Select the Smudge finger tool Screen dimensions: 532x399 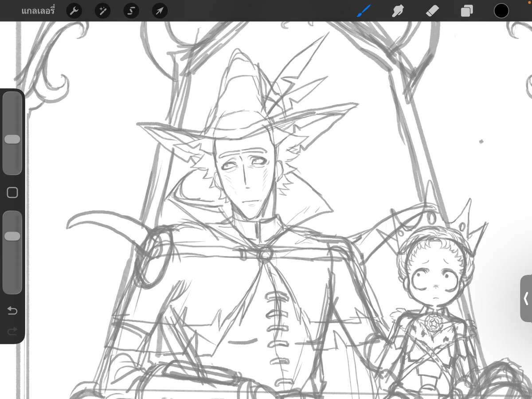[x=398, y=11]
